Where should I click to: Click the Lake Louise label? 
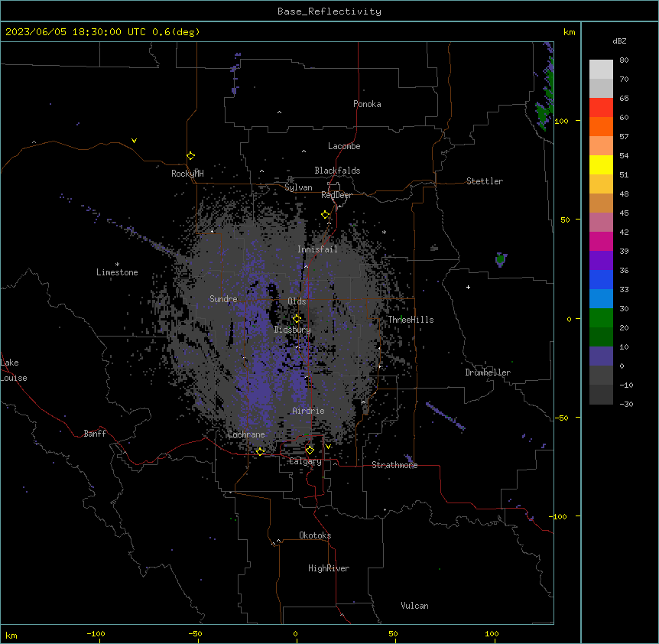pyautogui.click(x=14, y=370)
